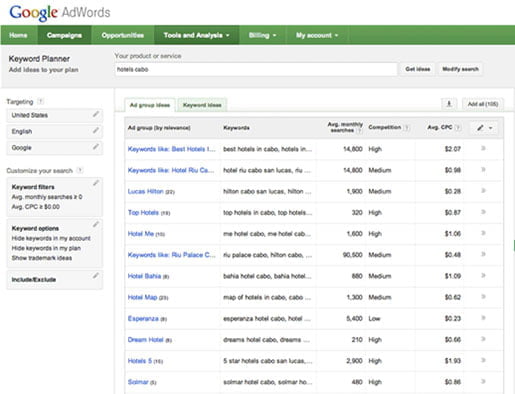Open the Dream Hotel ad group link

coord(146,340)
